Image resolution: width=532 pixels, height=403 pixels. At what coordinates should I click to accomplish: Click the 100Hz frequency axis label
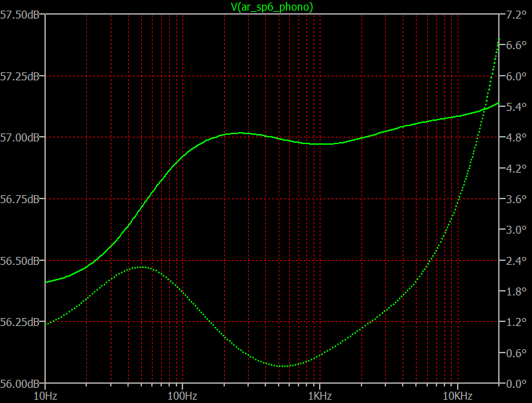click(182, 396)
